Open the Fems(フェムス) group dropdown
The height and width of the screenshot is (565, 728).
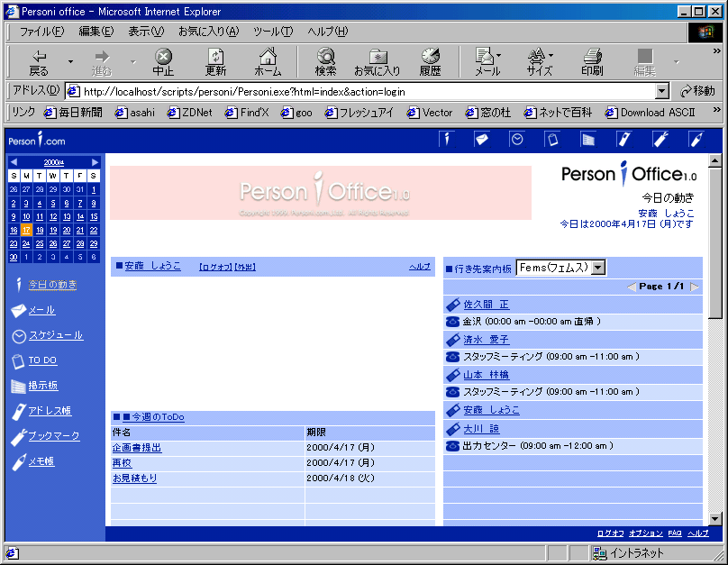[x=560, y=268]
